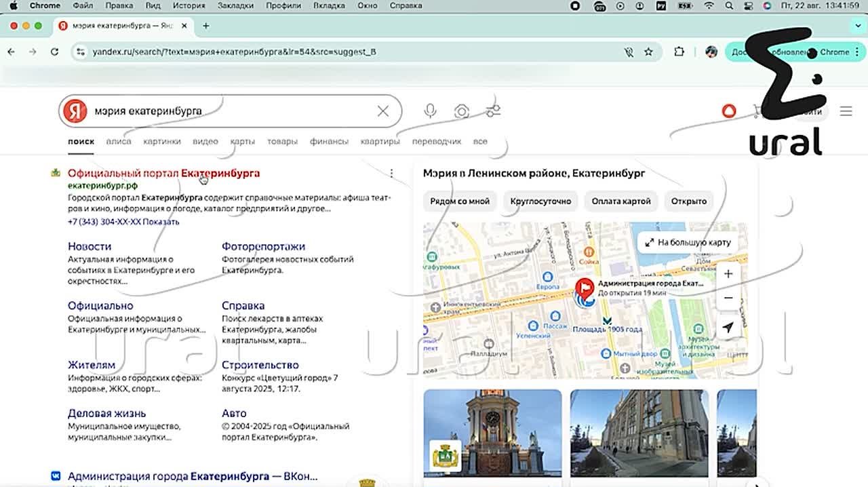Switch to товары search tab
The height and width of the screenshot is (487, 868).
tap(282, 142)
